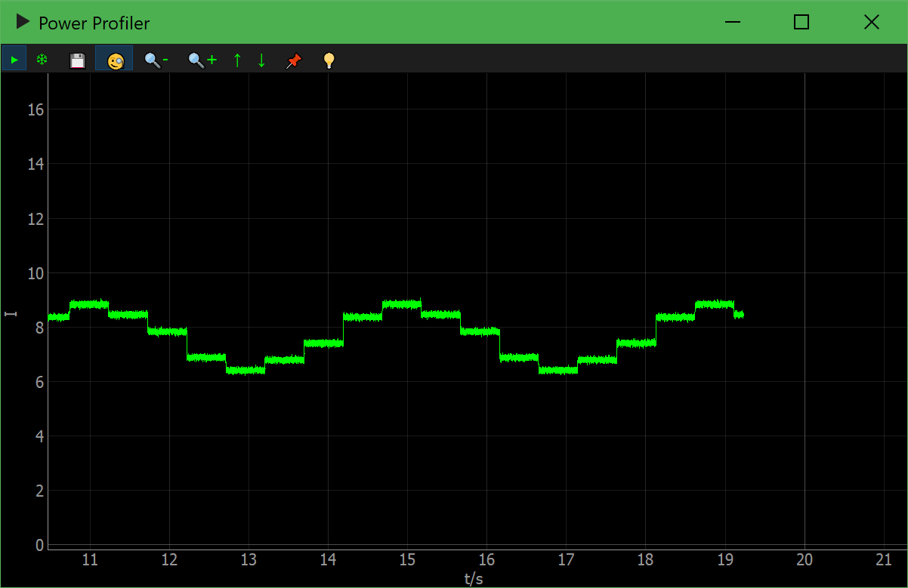Maximize the Power Profiler window
This screenshot has width=908, height=588.
(801, 23)
